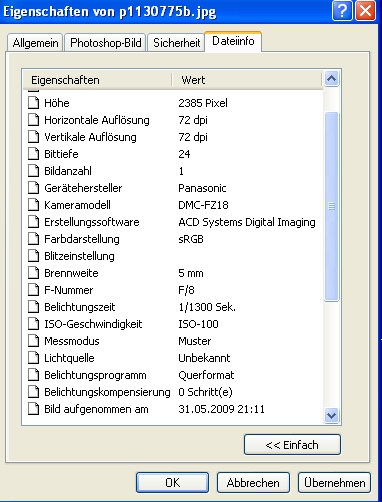Screen dimensions: 382x502
Task: Select the F/8 value
Action: pos(186,290)
